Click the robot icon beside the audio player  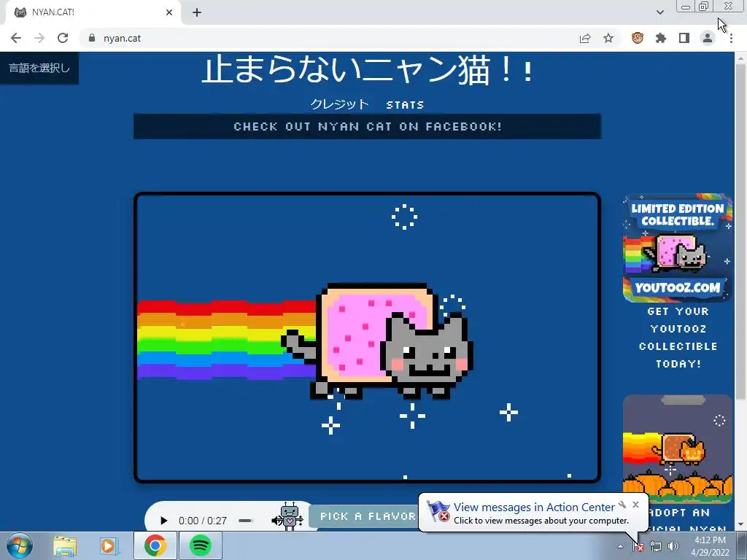tap(289, 516)
